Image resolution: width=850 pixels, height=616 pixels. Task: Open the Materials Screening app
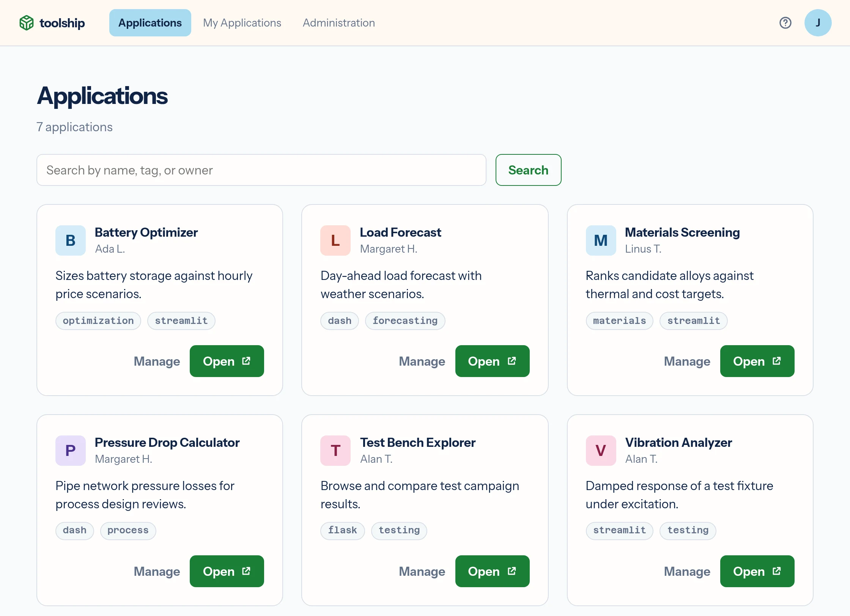tap(757, 361)
